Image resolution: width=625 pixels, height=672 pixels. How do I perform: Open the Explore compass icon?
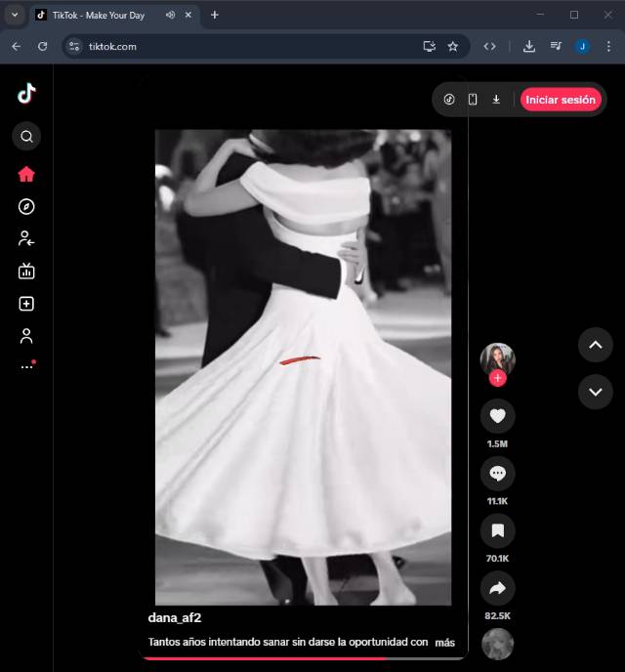click(26, 206)
